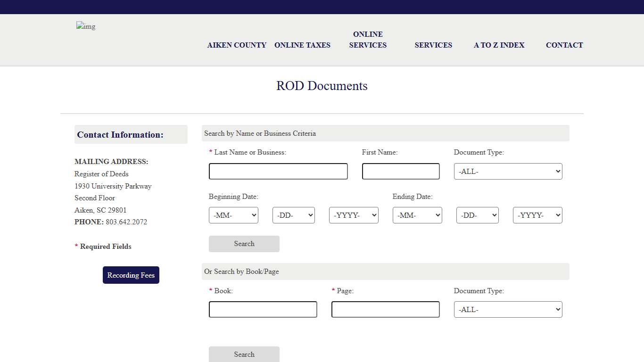Open the A TO Z INDEX page
Viewport: 644px width, 362px height.
click(x=499, y=45)
